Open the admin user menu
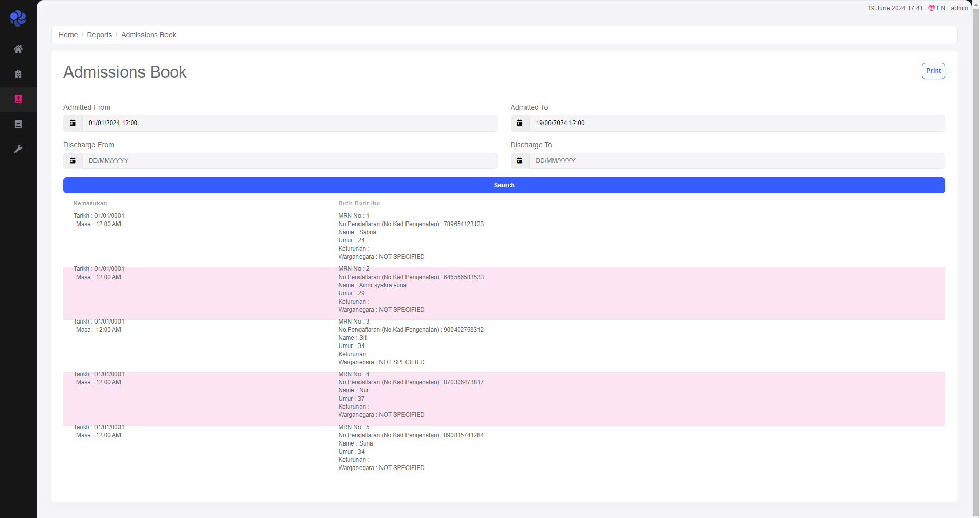The width and height of the screenshot is (980, 518). (959, 8)
